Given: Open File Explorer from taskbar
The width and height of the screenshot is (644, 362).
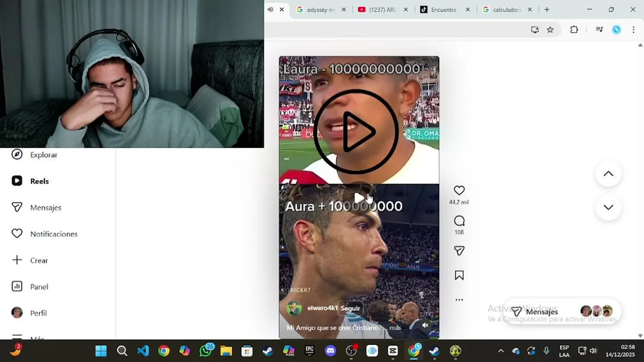Looking at the screenshot, I should (226, 351).
